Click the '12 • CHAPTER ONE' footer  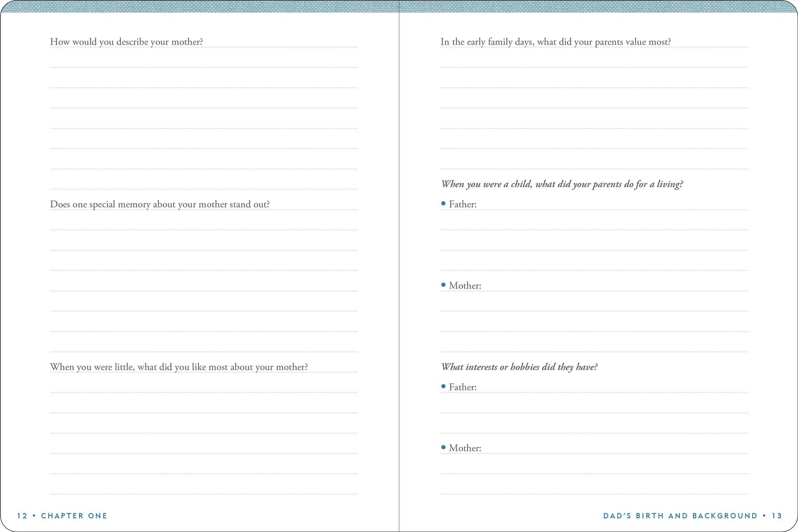pyautogui.click(x=62, y=516)
